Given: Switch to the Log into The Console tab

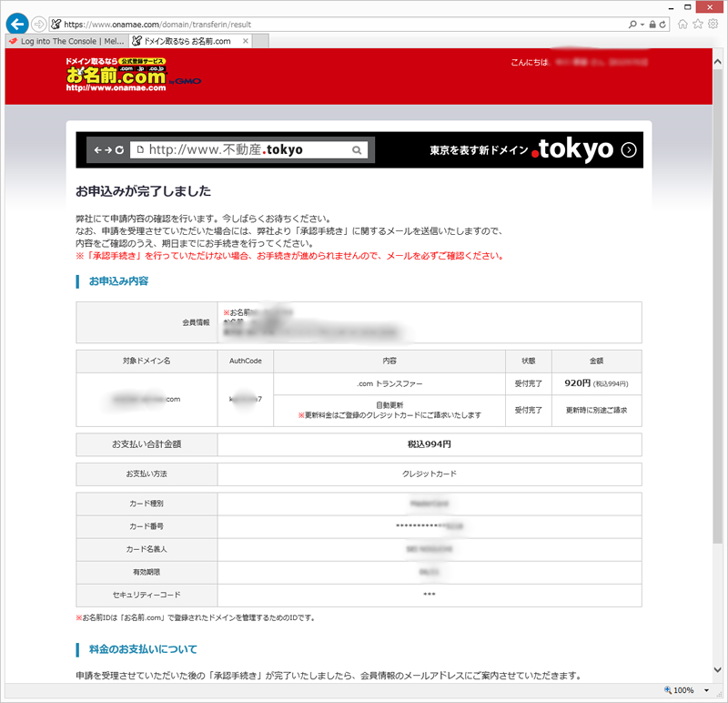Looking at the screenshot, I should pyautogui.click(x=67, y=41).
